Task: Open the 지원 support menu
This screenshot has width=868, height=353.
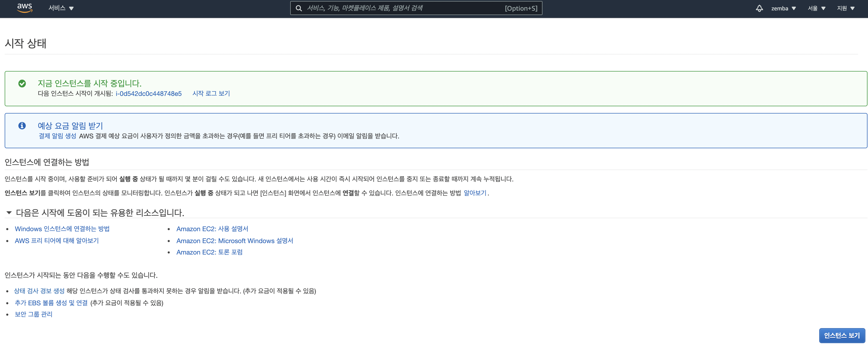Action: (x=845, y=8)
